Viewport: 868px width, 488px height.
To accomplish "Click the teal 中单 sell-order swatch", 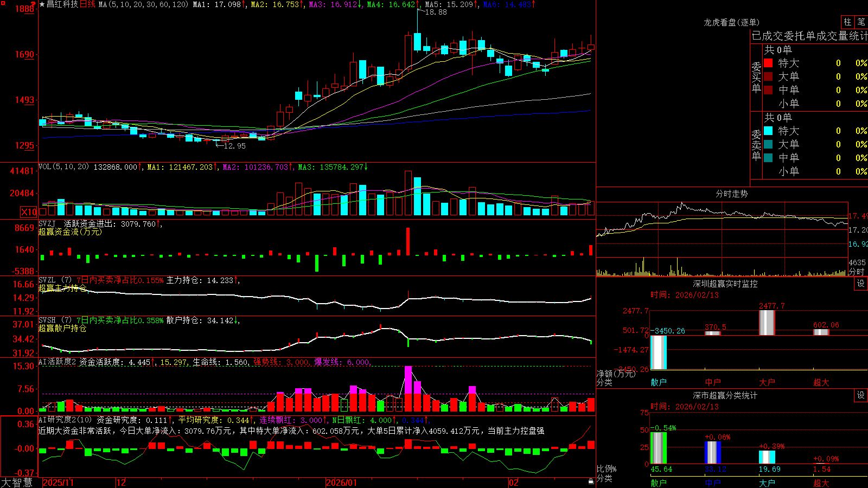I will coord(768,158).
